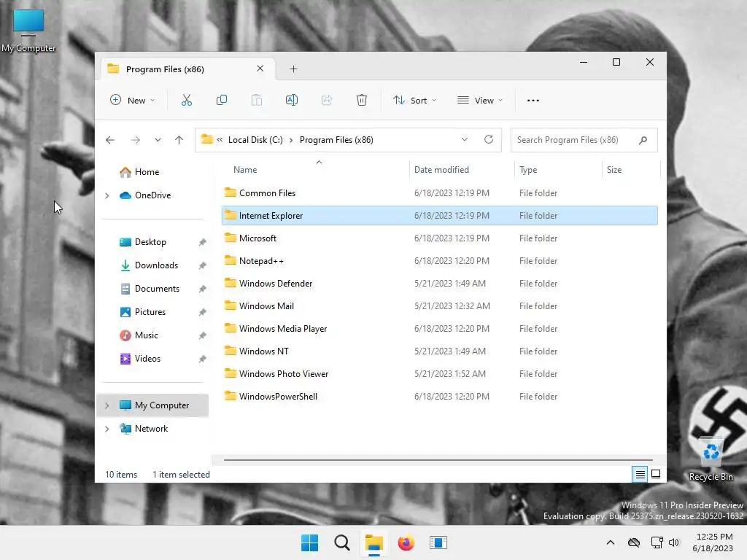Refresh the Program Files (x86) folder
Screen dimensions: 747x560
488,139
